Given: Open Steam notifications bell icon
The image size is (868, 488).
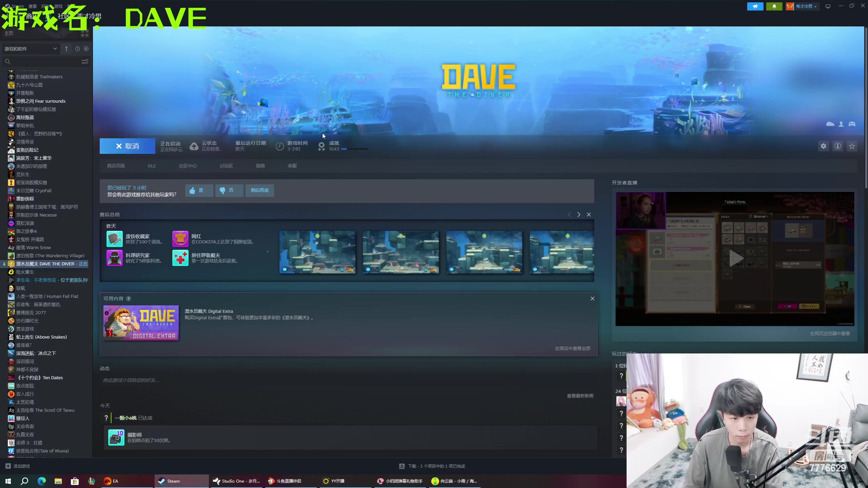Looking at the screenshot, I should pyautogui.click(x=774, y=6).
